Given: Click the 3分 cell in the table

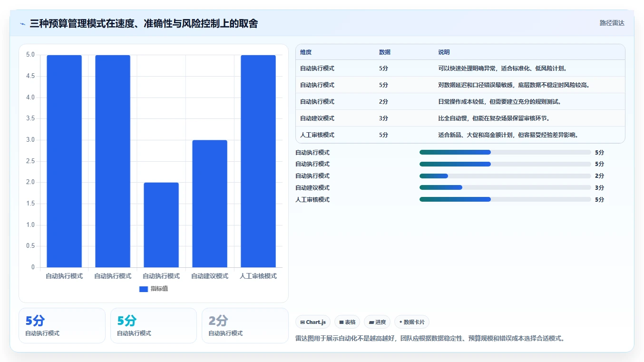Looking at the screenshot, I should coord(383,118).
